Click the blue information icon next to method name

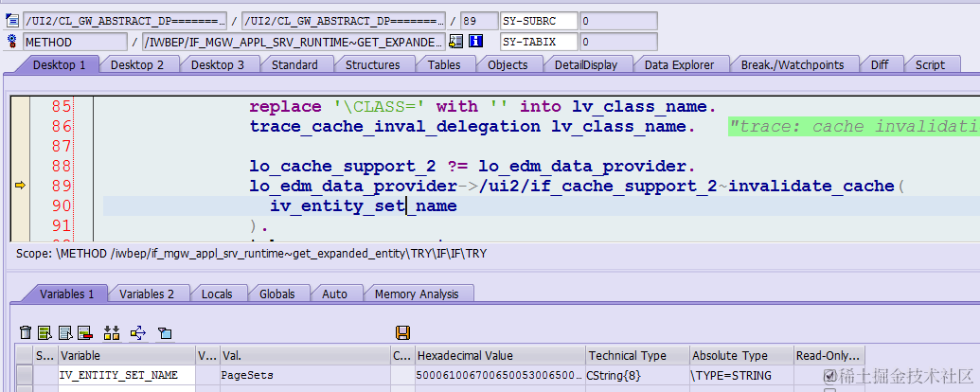(x=477, y=42)
